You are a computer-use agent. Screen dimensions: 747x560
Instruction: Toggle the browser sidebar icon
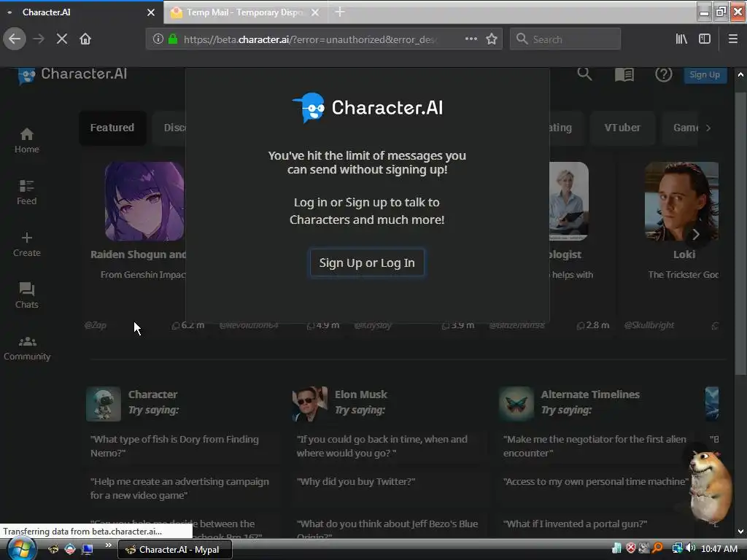[705, 39]
